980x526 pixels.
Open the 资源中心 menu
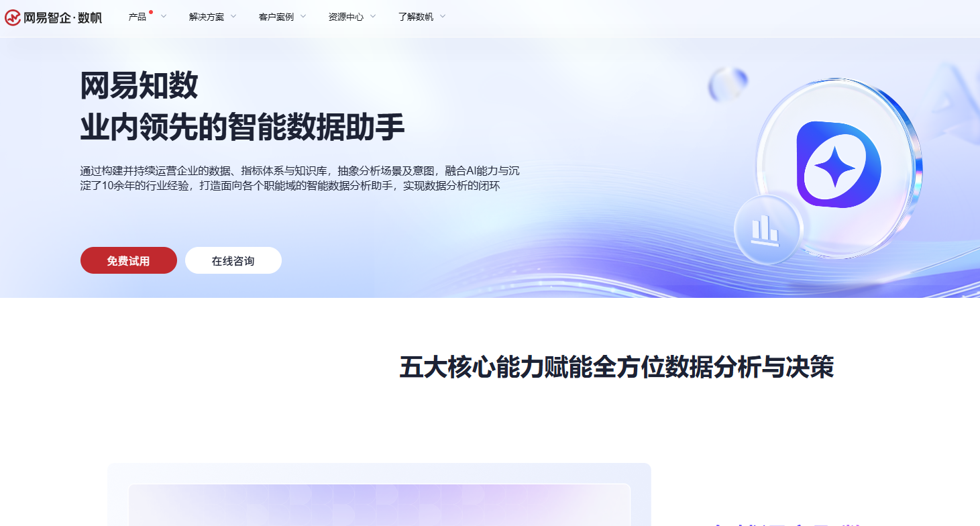point(346,17)
